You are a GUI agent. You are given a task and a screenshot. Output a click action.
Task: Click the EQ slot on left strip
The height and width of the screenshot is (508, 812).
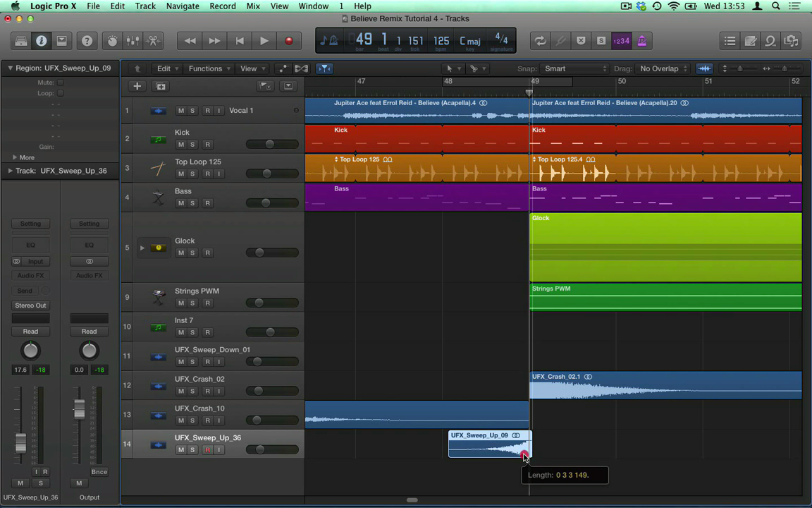[x=30, y=245]
